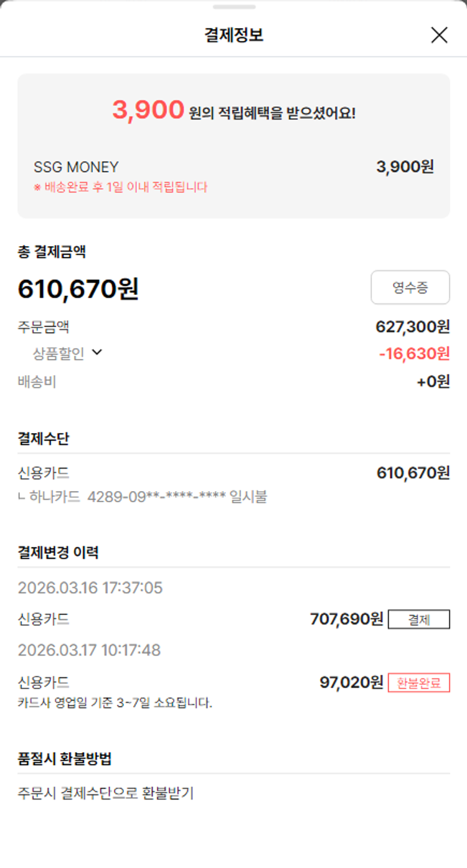Click the 배송완료 후 1일 이내 notice

click(121, 187)
